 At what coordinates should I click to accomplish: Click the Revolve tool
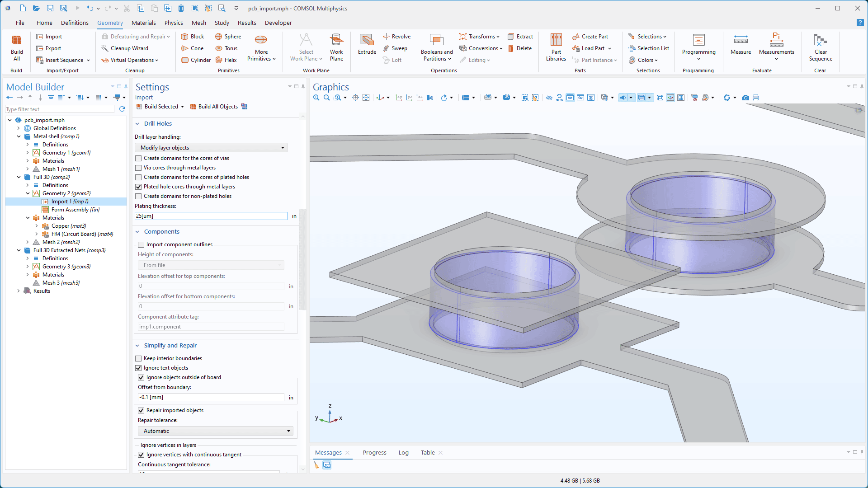(x=396, y=37)
